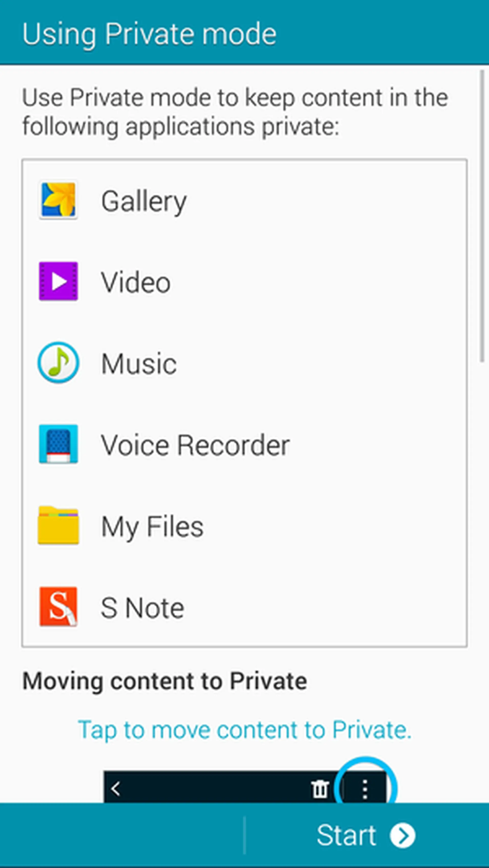Tap the trash icon in the demo bar
The width and height of the screenshot is (489, 868).
tap(319, 789)
